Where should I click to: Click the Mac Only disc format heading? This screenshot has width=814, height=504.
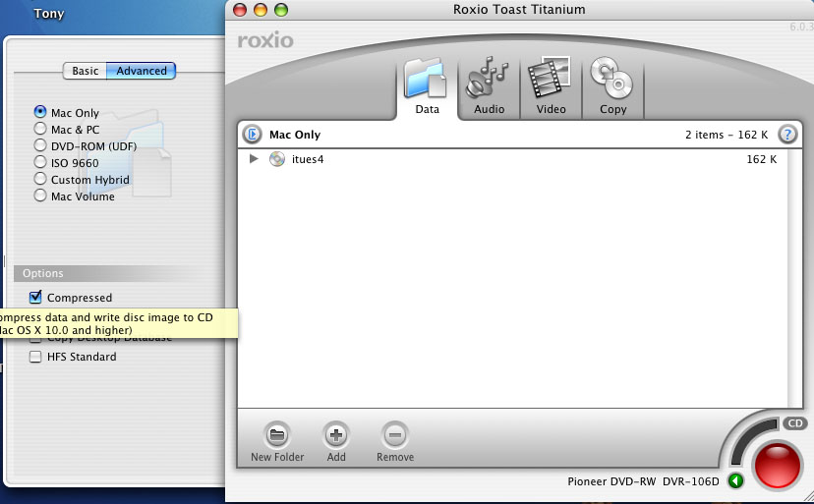[294, 135]
